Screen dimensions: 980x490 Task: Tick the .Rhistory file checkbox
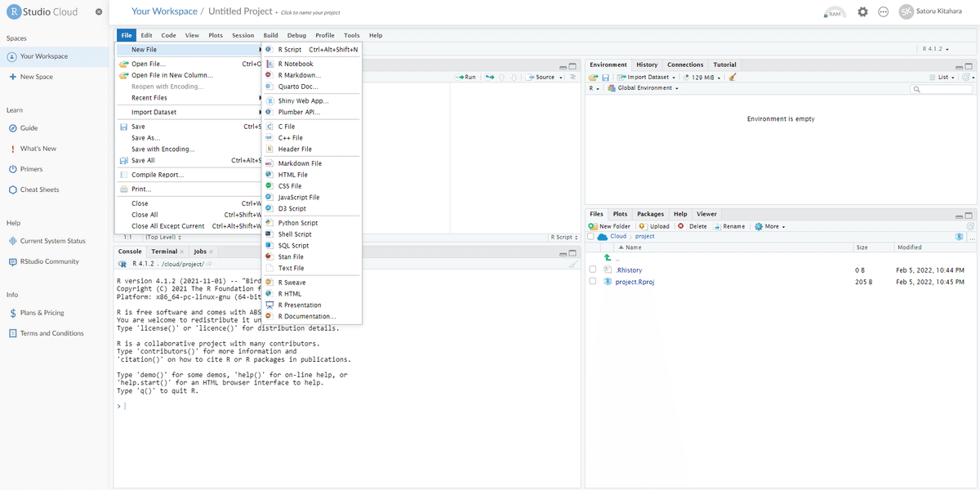(593, 269)
